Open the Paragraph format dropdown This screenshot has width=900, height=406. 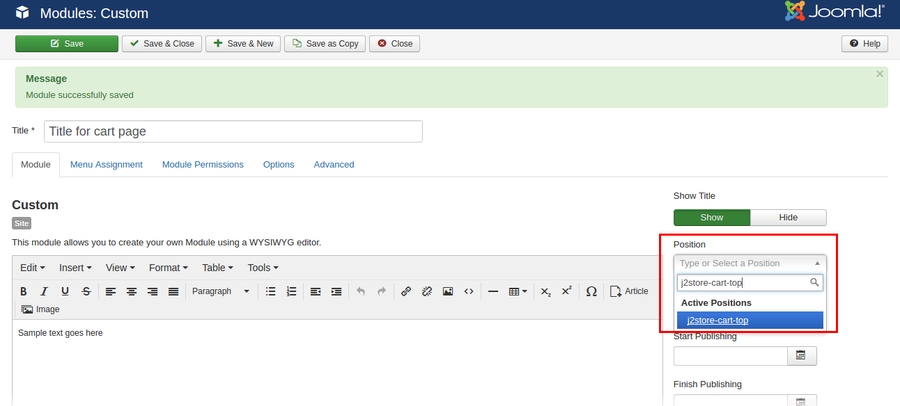tap(221, 291)
